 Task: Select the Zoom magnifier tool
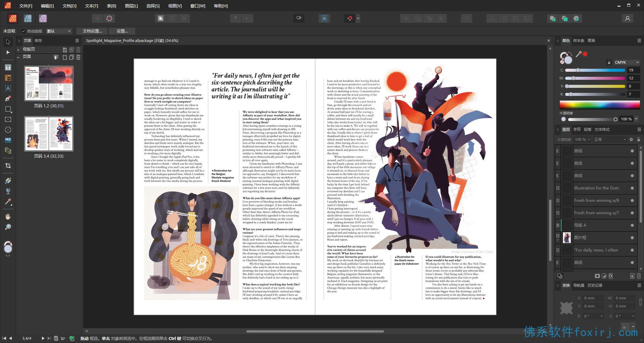pos(8,227)
